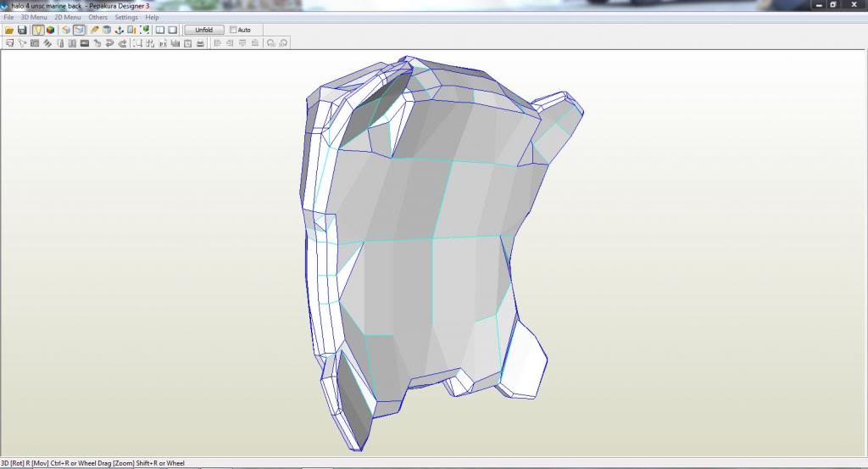This screenshot has height=469, width=868.
Task: Click the show cut edges icon before mesh toggle
Action: coord(66,30)
